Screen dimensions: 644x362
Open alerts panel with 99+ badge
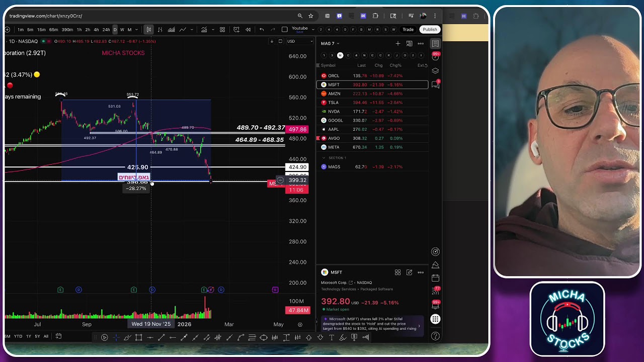click(436, 56)
